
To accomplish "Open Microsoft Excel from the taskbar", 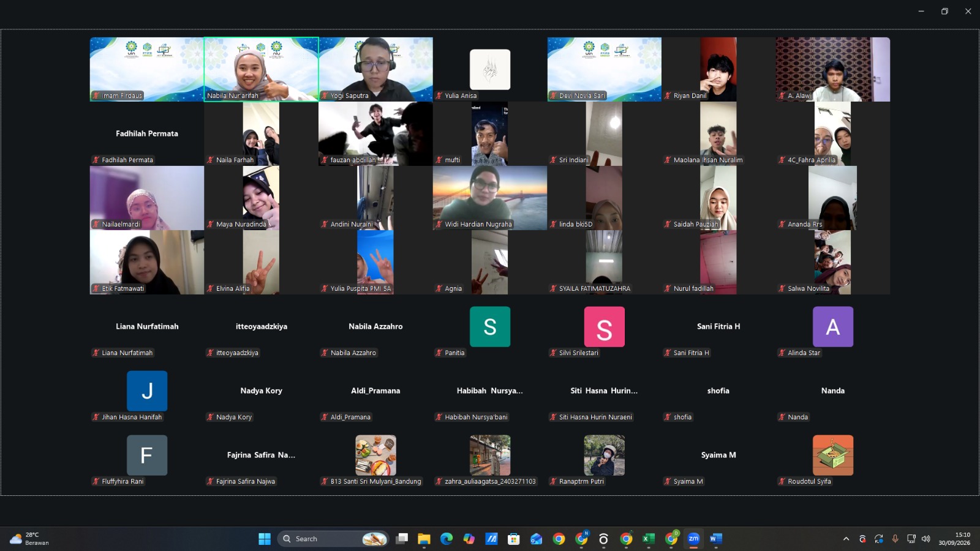I will [649, 539].
